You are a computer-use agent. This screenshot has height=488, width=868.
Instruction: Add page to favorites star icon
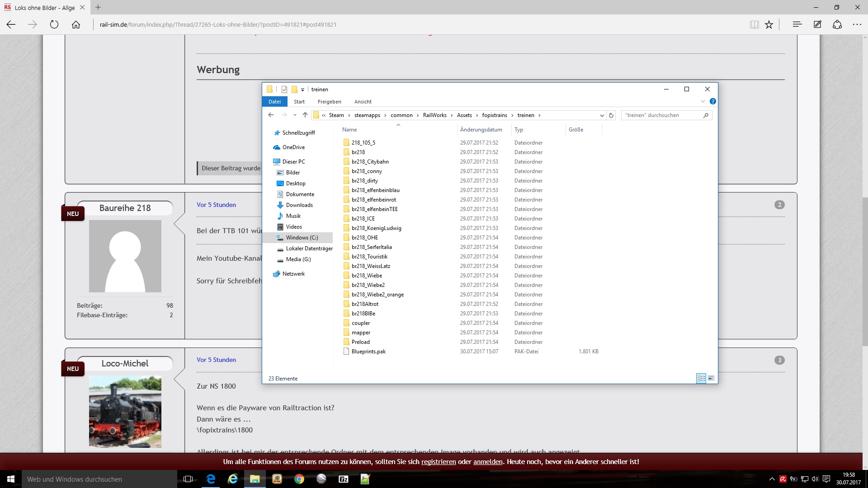769,25
